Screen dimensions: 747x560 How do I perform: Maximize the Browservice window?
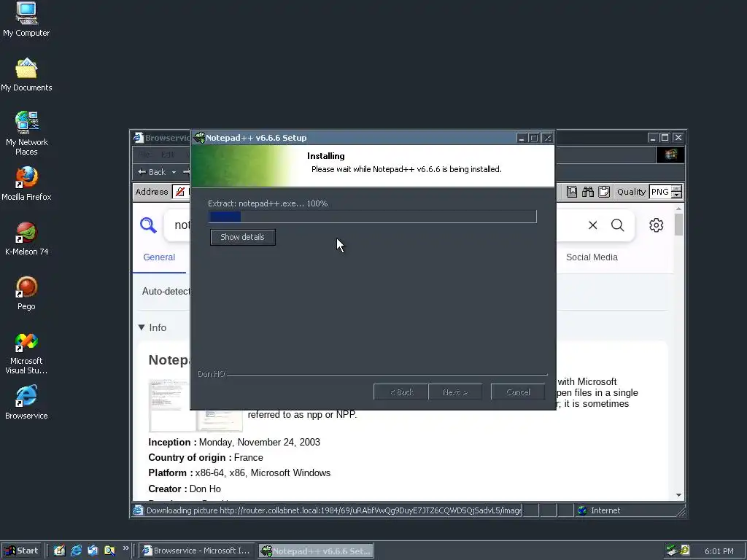(665, 138)
